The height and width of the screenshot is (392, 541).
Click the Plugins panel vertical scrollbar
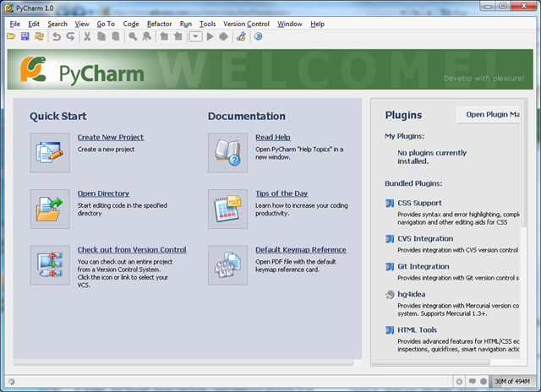[x=523, y=163]
